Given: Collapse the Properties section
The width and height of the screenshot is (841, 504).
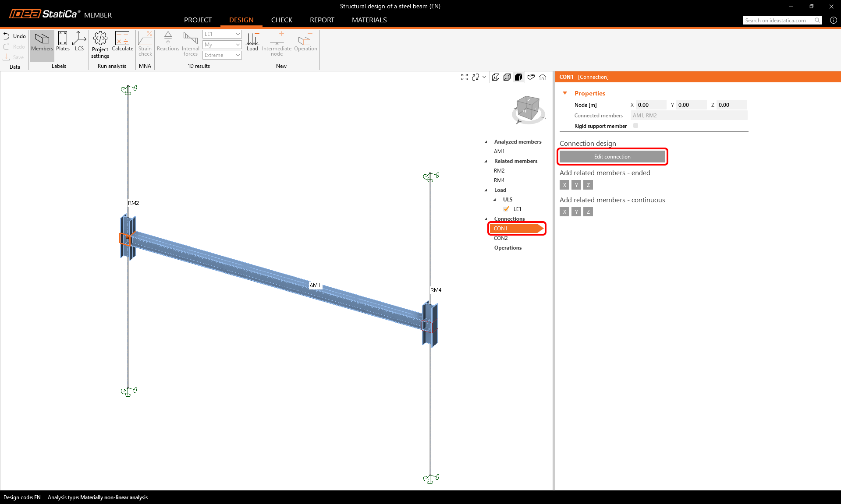Looking at the screenshot, I should [x=565, y=93].
